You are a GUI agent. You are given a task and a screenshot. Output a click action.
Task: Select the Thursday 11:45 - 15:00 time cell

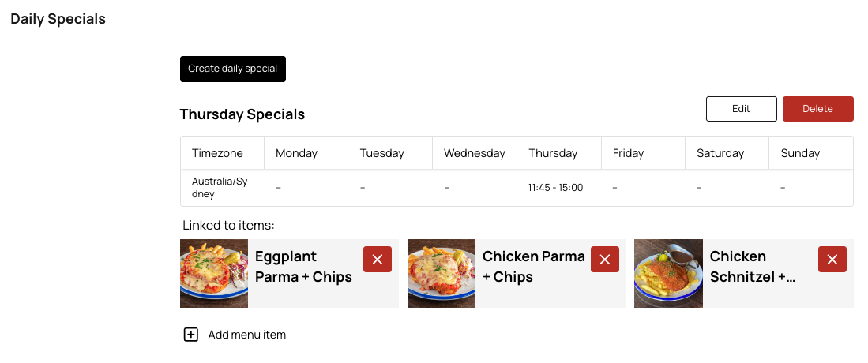click(555, 188)
